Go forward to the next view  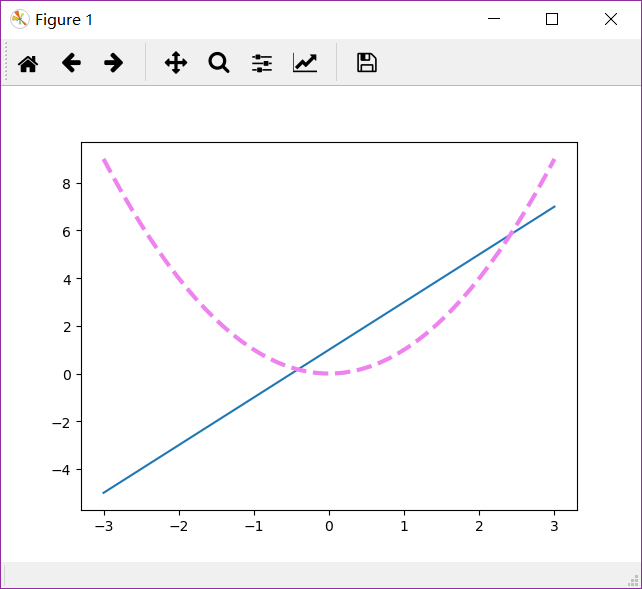(113, 63)
